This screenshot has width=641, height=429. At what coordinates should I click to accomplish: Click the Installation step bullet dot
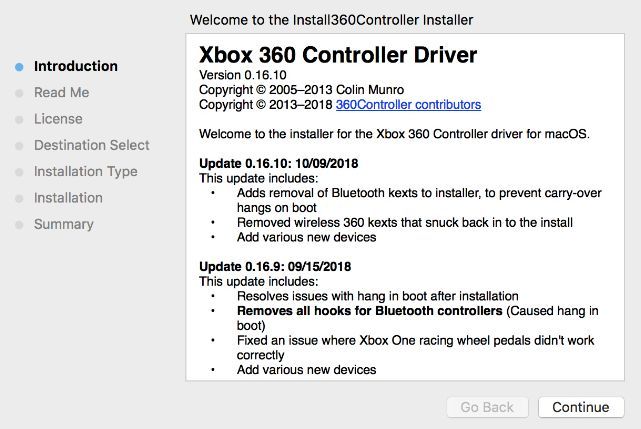click(x=19, y=198)
